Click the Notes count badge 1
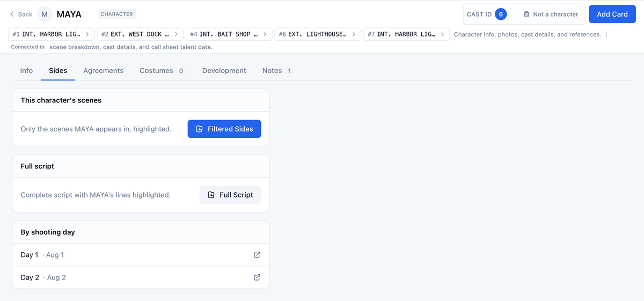644x301 pixels. pyautogui.click(x=289, y=71)
